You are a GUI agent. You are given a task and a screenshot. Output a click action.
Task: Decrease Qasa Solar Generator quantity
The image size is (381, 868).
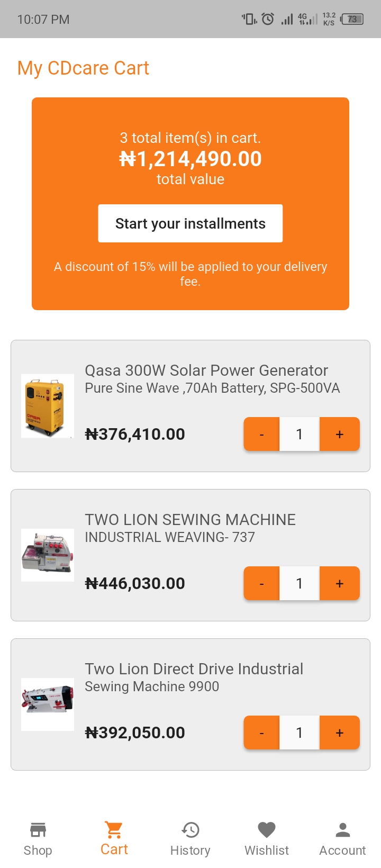[261, 434]
